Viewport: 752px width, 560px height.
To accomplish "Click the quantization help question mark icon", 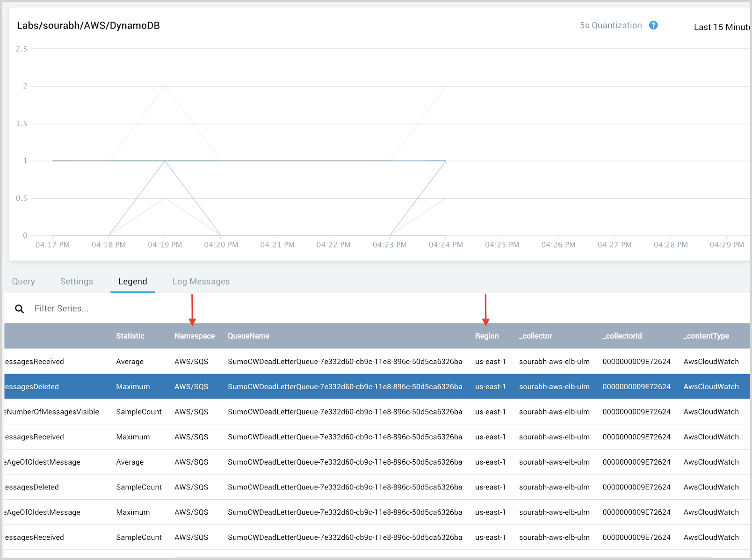I will pyautogui.click(x=653, y=25).
